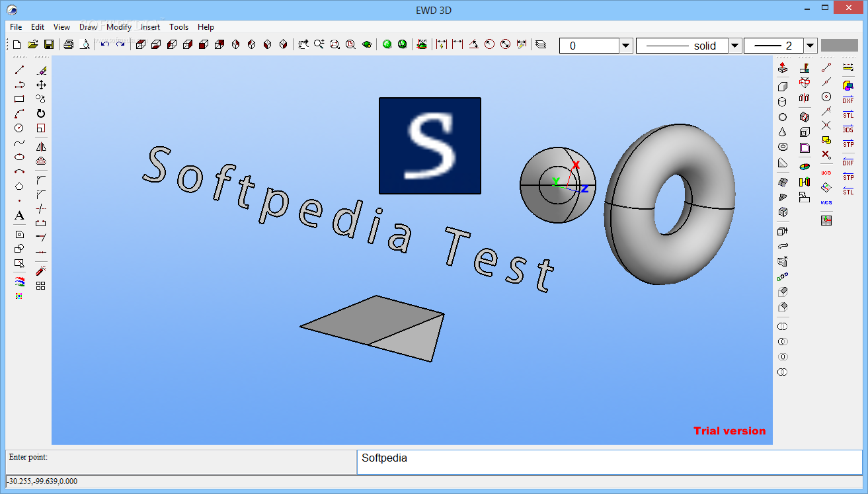Create a Wedge solid primitive
Viewport: 868px width, 494px height.
(x=783, y=163)
